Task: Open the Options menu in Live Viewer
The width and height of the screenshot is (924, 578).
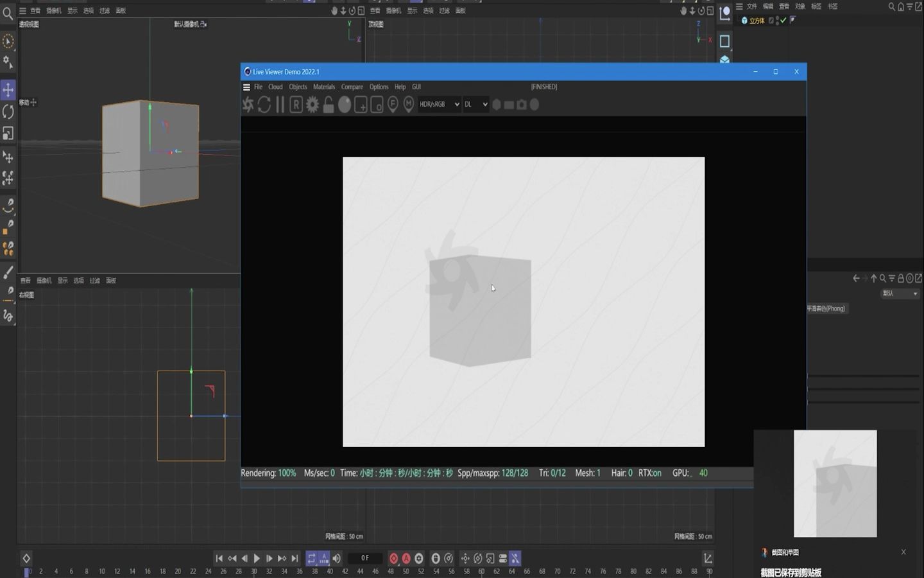Action: 379,87
